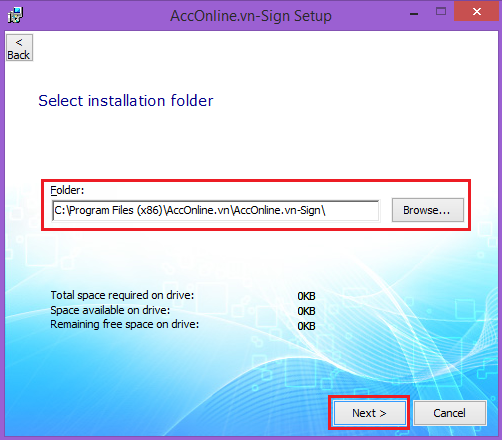The height and width of the screenshot is (440, 502).
Task: Minimize the AccOnline.vn-Sign Setup window
Action: (x=414, y=14)
